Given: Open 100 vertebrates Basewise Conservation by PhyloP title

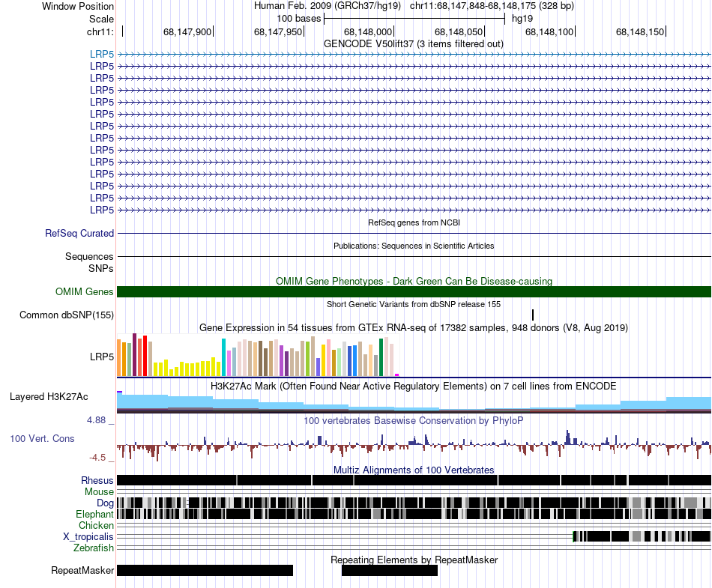Looking at the screenshot, I should 414,420.
